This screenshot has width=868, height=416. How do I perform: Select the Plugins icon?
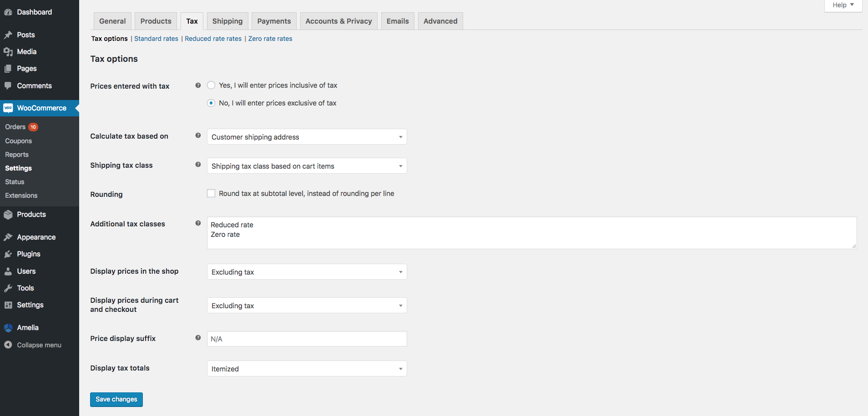tap(9, 254)
